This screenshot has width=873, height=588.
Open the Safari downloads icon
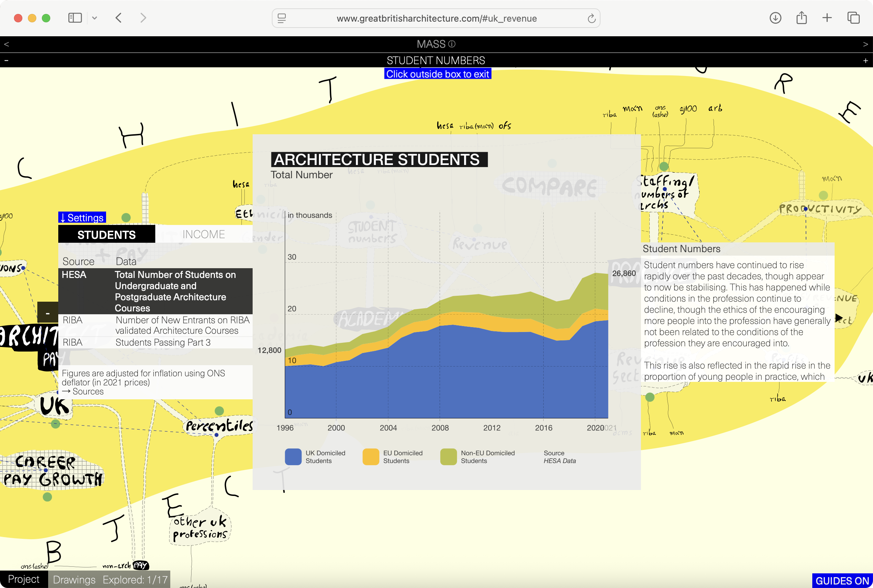775,18
